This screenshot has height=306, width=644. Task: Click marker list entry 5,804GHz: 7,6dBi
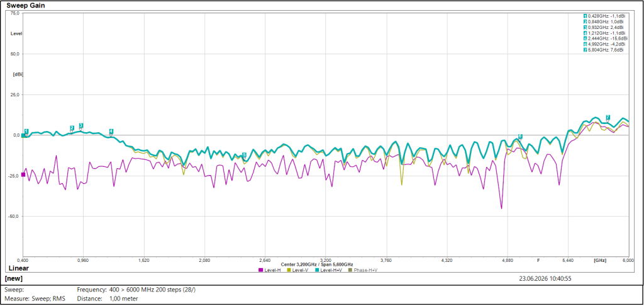[x=604, y=50]
